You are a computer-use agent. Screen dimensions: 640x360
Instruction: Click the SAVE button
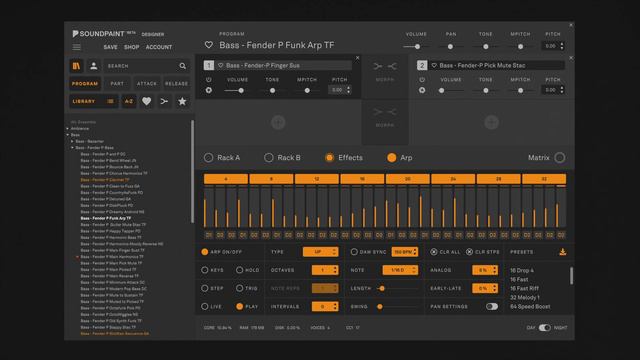[x=110, y=47]
